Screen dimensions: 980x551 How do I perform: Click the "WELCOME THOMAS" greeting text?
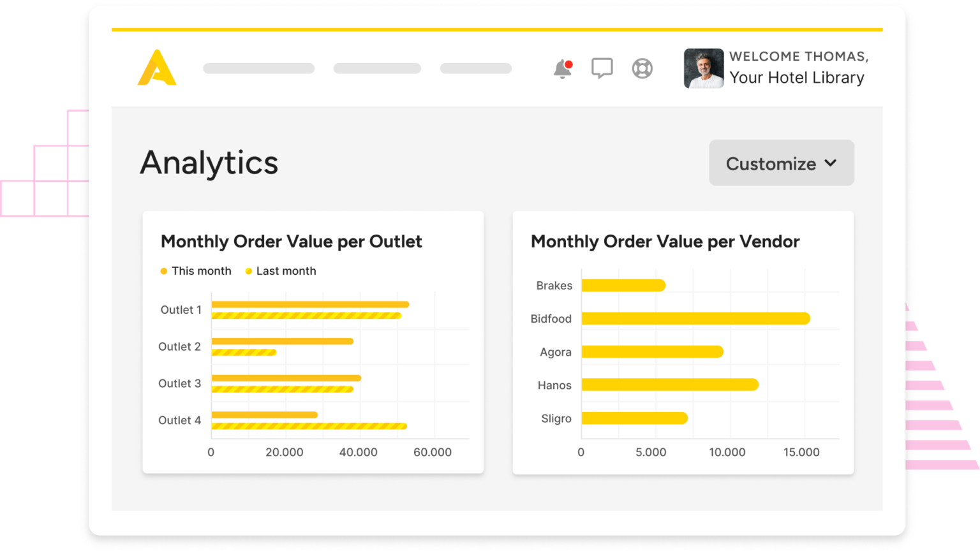click(798, 56)
